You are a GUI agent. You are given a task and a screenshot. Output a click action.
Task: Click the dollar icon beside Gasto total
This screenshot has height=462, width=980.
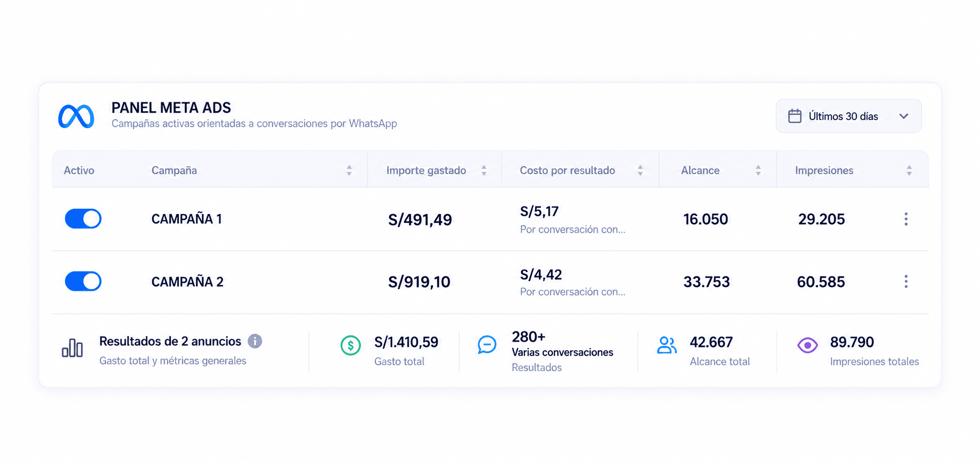coord(350,345)
